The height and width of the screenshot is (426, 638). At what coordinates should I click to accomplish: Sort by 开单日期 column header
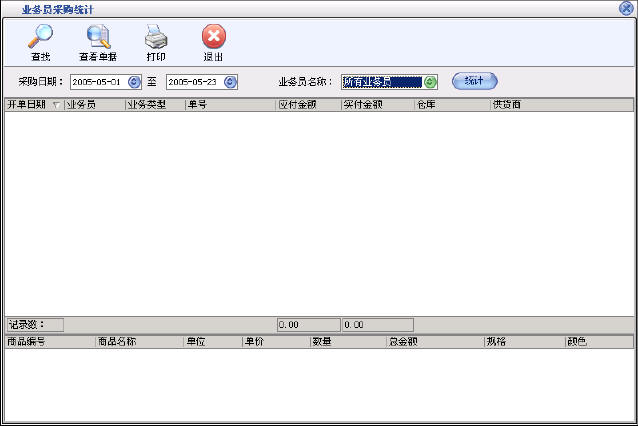click(x=28, y=104)
